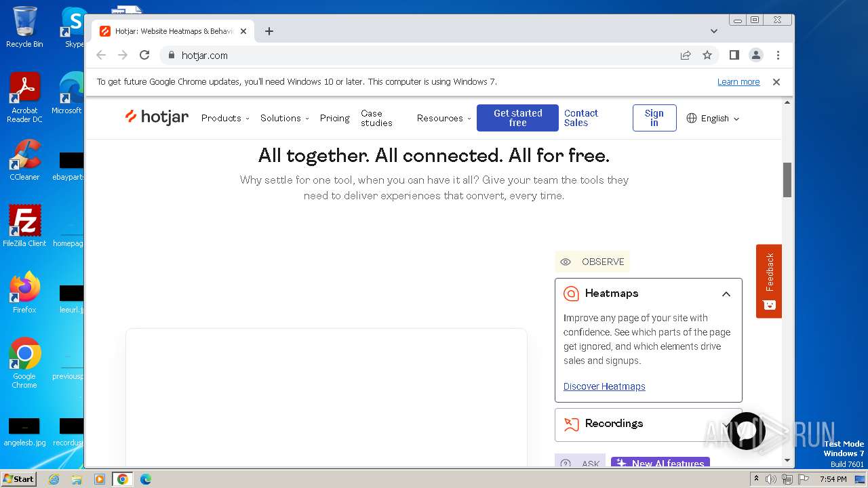The height and width of the screenshot is (488, 868).
Task: Open the Feedback side widget
Action: click(769, 281)
